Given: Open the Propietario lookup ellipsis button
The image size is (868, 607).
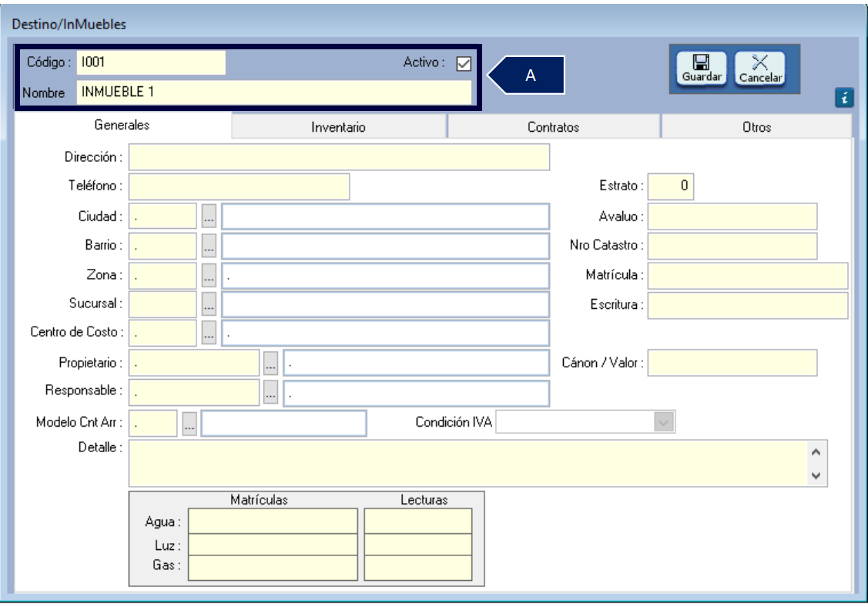Looking at the screenshot, I should tap(270, 363).
